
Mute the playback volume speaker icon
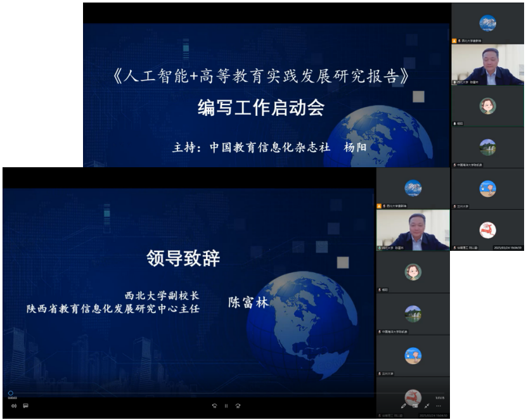(x=14, y=405)
